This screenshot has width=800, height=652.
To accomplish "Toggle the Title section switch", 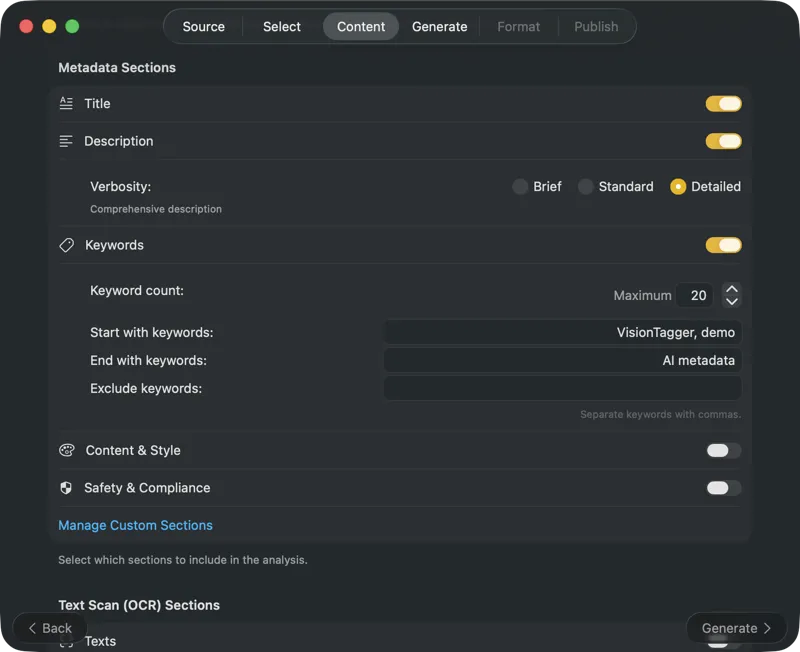I will point(723,104).
